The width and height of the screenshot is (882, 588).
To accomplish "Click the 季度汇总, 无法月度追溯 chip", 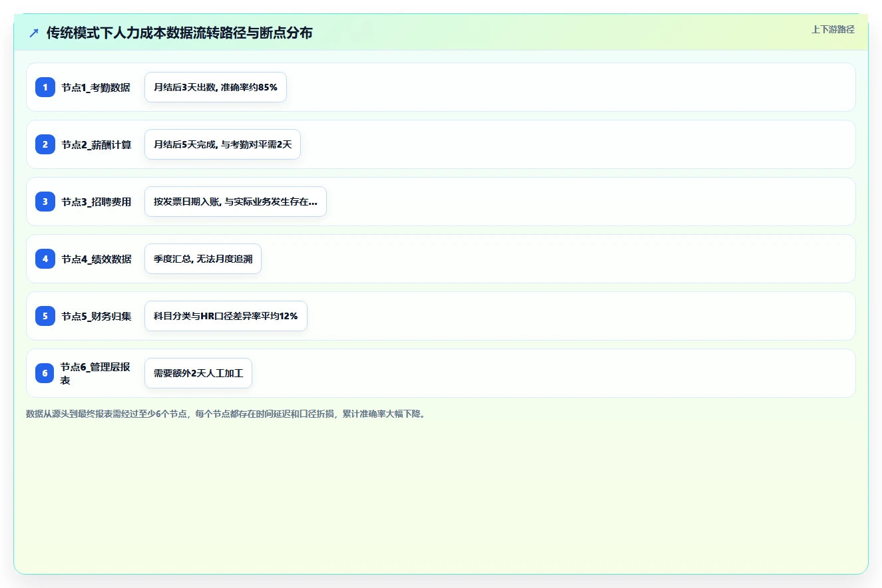I will [203, 259].
